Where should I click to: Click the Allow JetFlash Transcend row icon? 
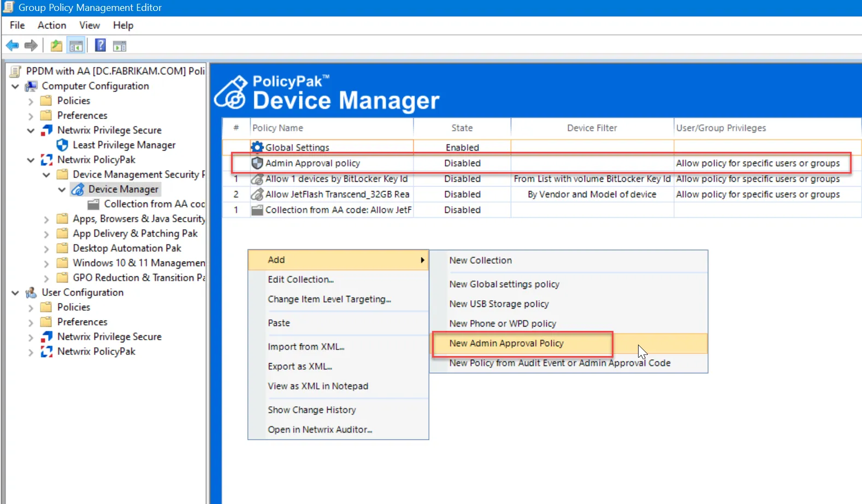(257, 194)
